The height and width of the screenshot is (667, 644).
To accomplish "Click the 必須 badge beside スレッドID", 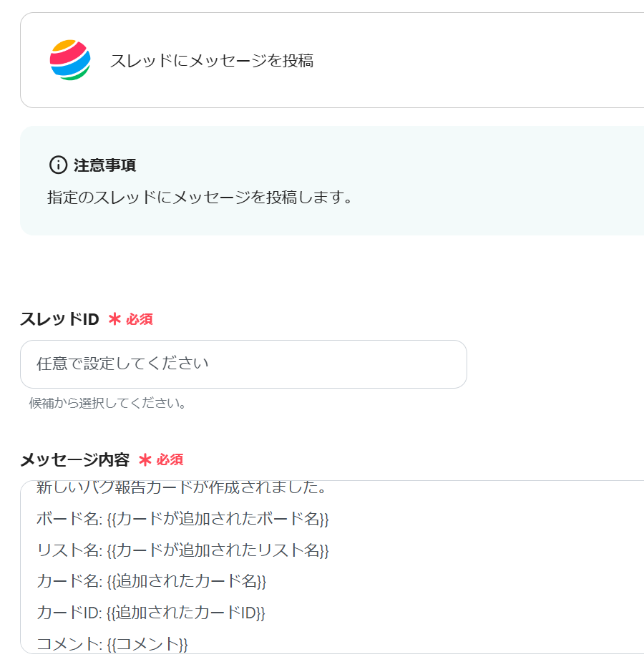I will [x=140, y=319].
